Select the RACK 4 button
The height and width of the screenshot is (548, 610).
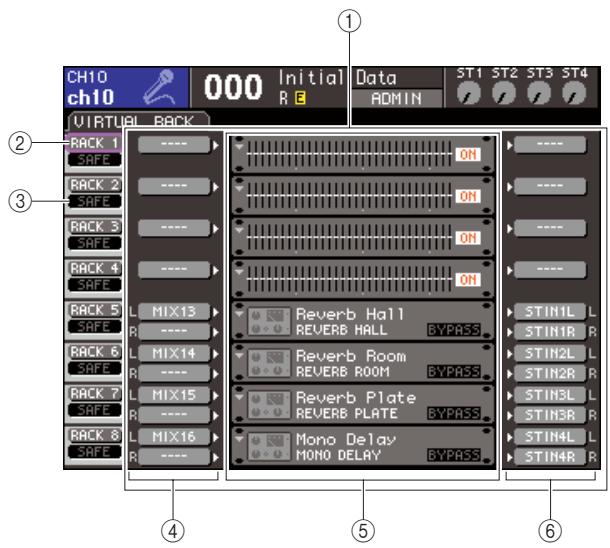[x=94, y=268]
